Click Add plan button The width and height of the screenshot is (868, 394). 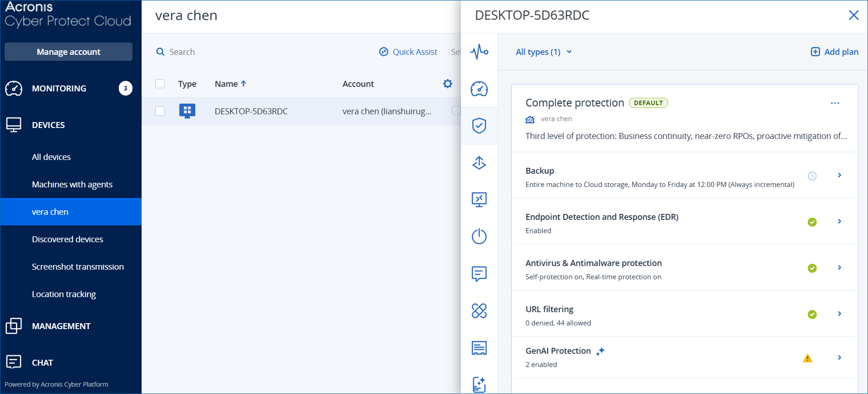click(835, 52)
